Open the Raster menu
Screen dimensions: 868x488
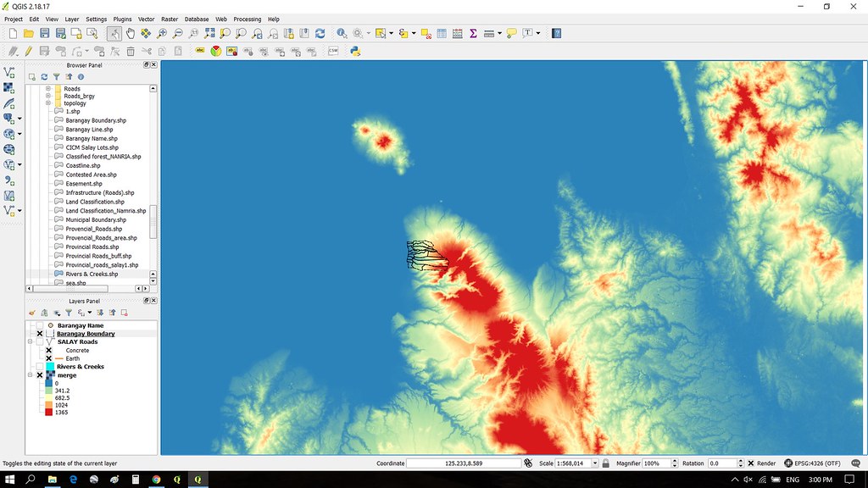tap(170, 19)
